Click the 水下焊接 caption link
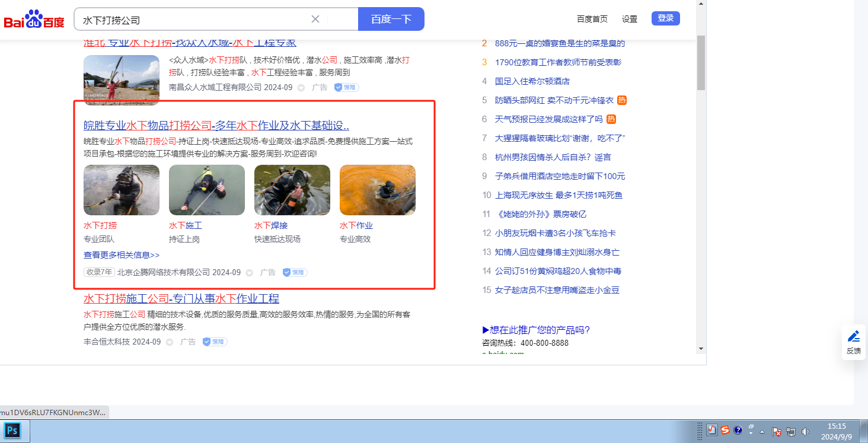 (x=271, y=225)
